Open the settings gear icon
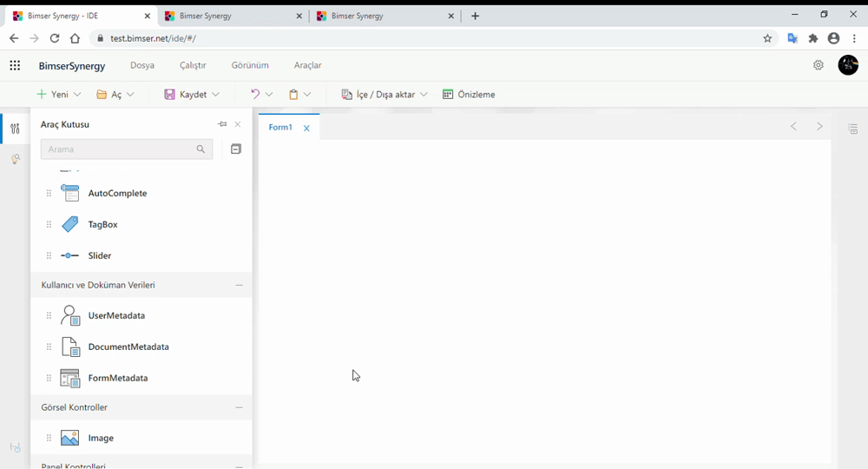Screen dimensions: 868x469 (x=818, y=65)
